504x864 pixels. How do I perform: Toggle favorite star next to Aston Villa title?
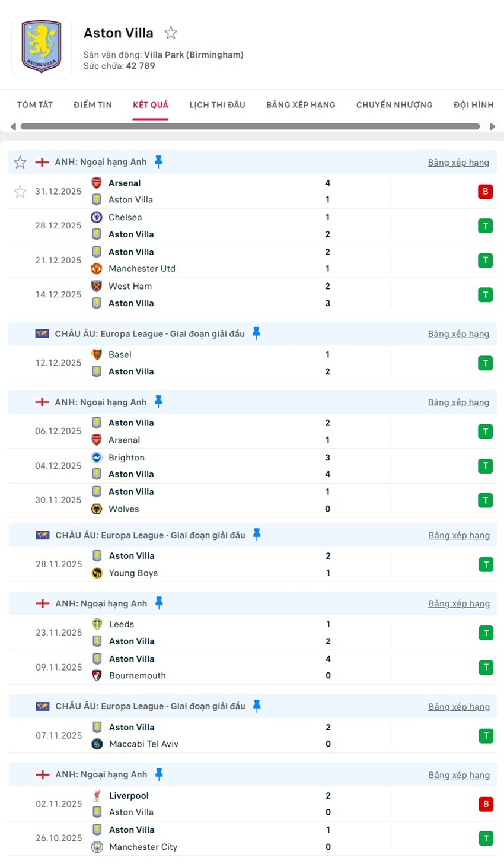tap(171, 33)
